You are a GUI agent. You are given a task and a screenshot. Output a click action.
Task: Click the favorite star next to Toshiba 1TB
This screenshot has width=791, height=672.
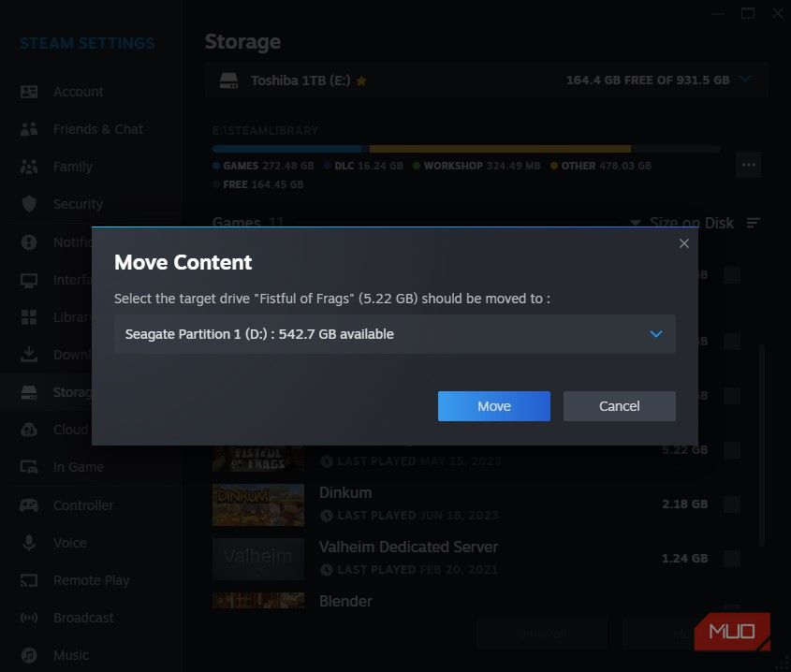click(361, 80)
